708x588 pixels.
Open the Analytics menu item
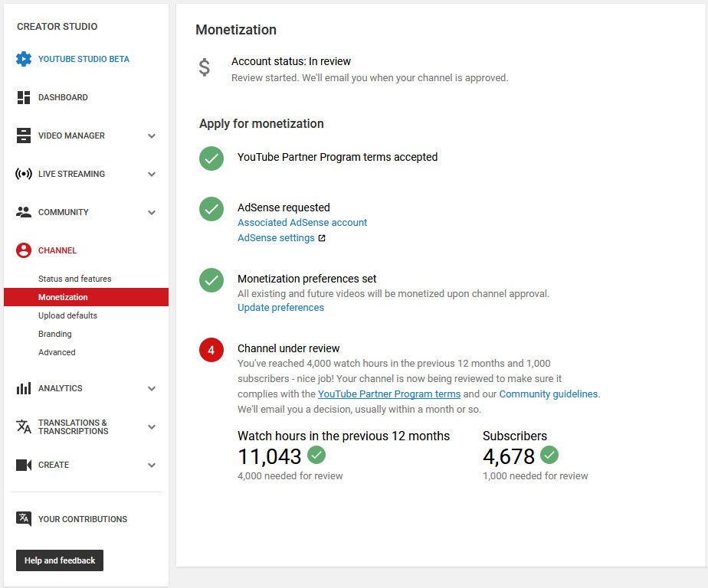60,388
